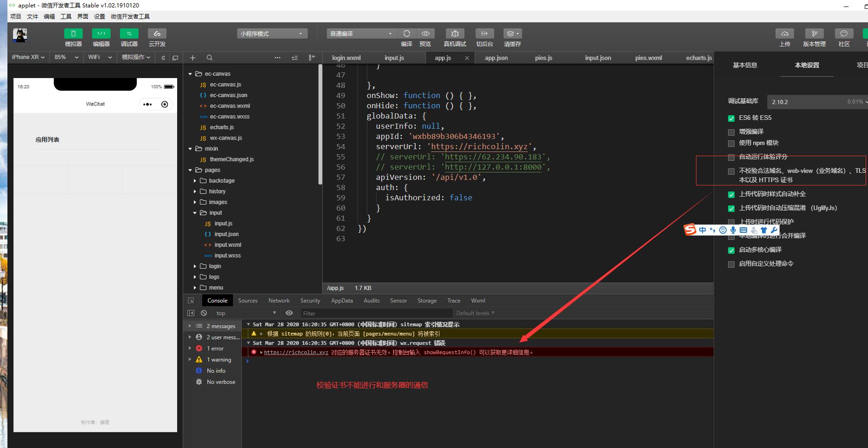Clear the console with the ban icon

204,313
